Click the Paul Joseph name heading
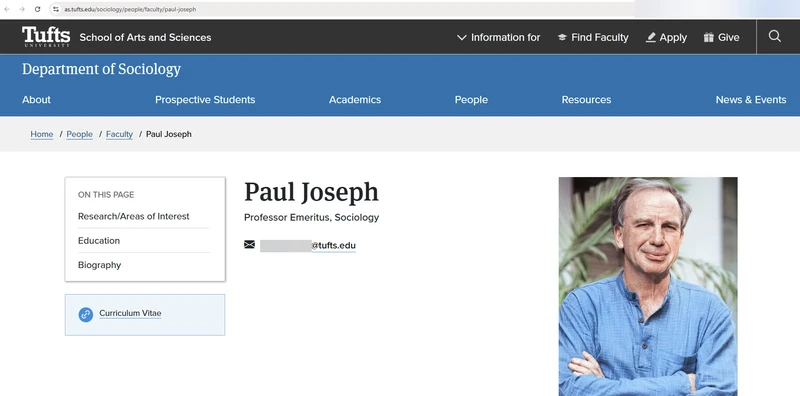This screenshot has height=396, width=800. tap(311, 192)
